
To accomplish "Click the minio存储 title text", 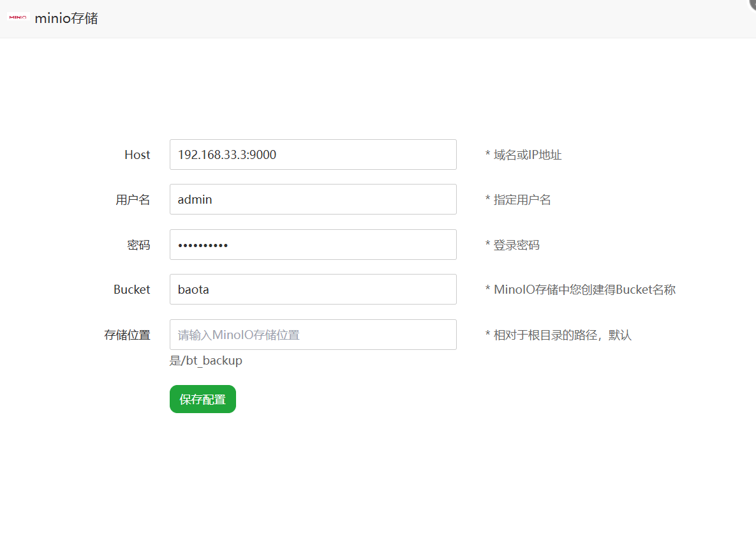I will coord(66,19).
